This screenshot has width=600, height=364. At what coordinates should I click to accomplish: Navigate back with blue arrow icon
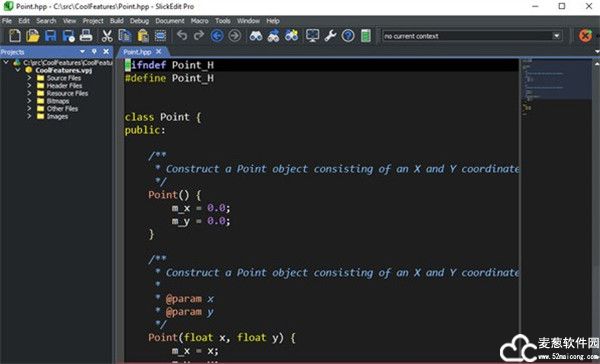pos(217,36)
